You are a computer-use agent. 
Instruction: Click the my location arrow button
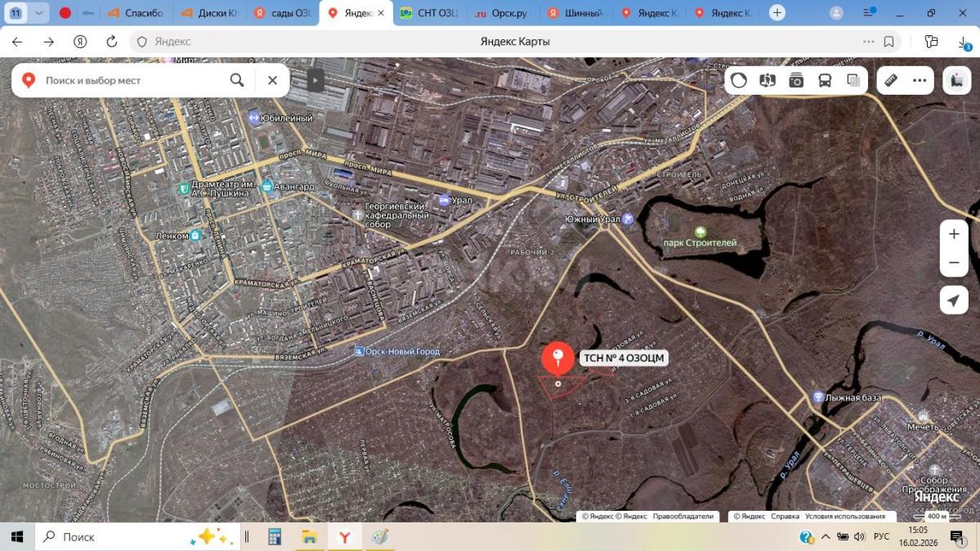click(x=954, y=300)
